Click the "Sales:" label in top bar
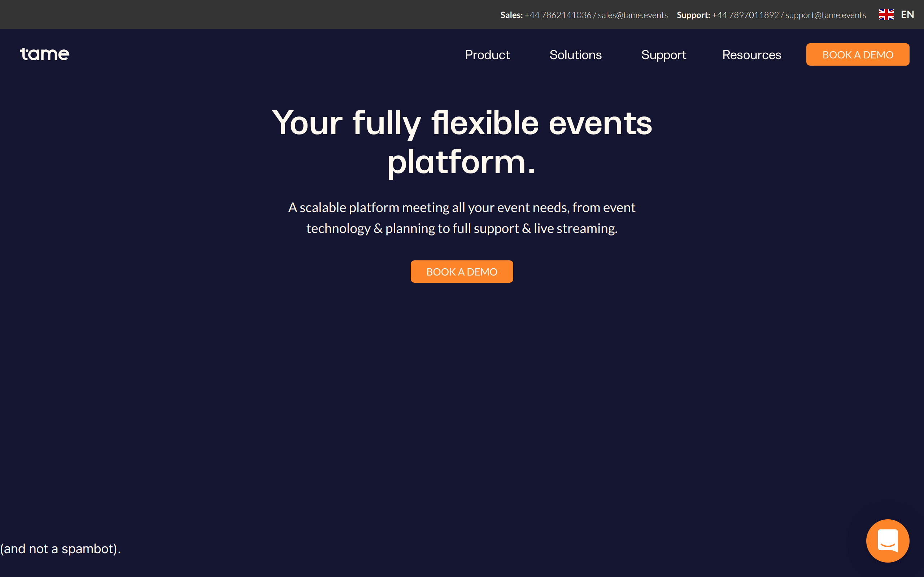 coord(511,15)
